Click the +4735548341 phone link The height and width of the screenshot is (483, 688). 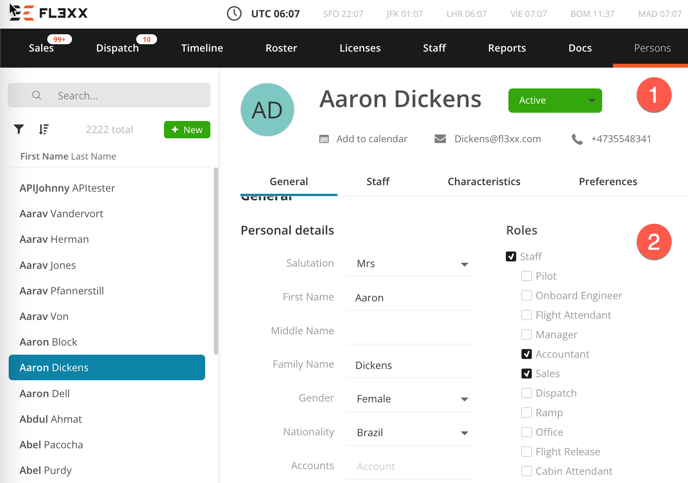(x=621, y=139)
